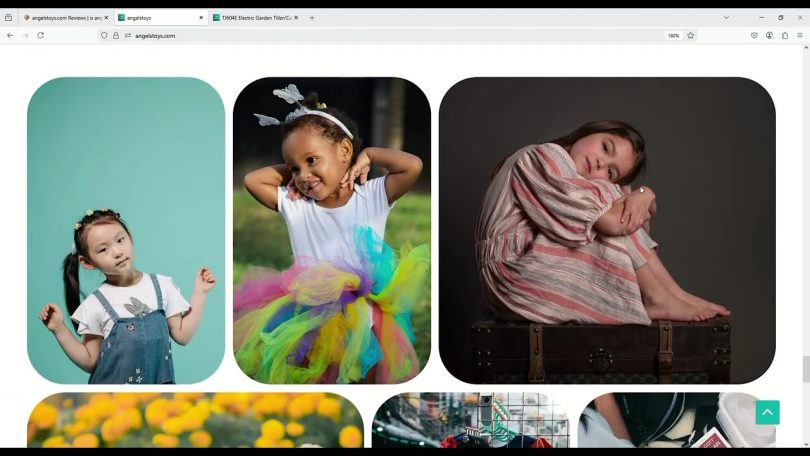
Task: Minimize the Firefox window
Action: (761, 18)
